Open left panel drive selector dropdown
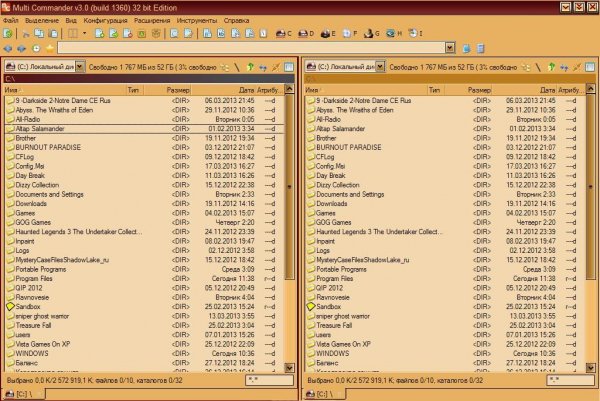The image size is (600, 401). 80,67
